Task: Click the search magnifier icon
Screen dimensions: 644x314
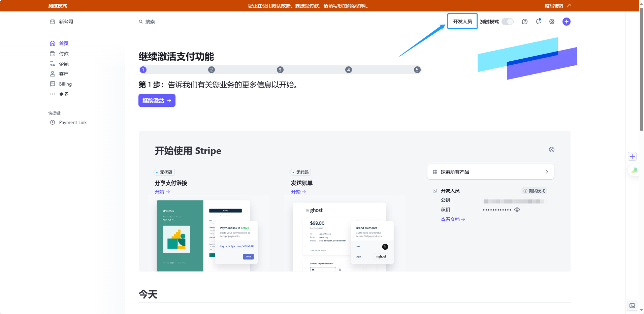Action: coord(141,22)
